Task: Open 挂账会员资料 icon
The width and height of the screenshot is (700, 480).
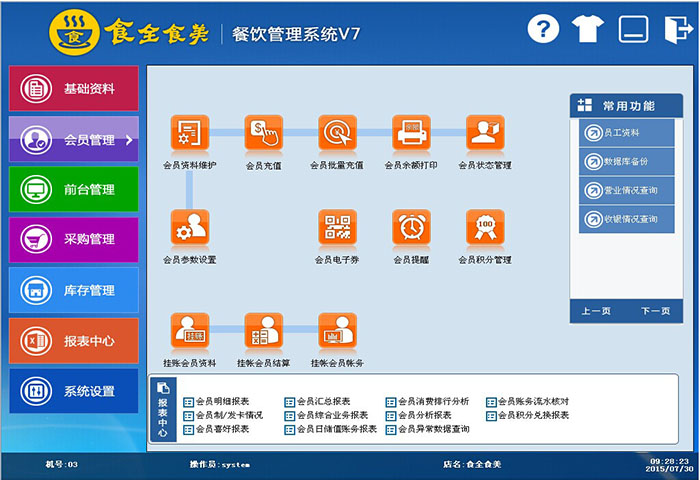Action: [190, 330]
